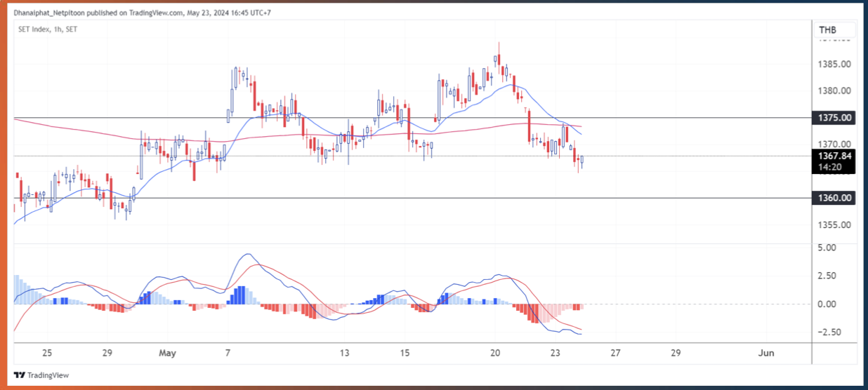
Task: Select date 23 on the time axis
Action: coord(555,353)
